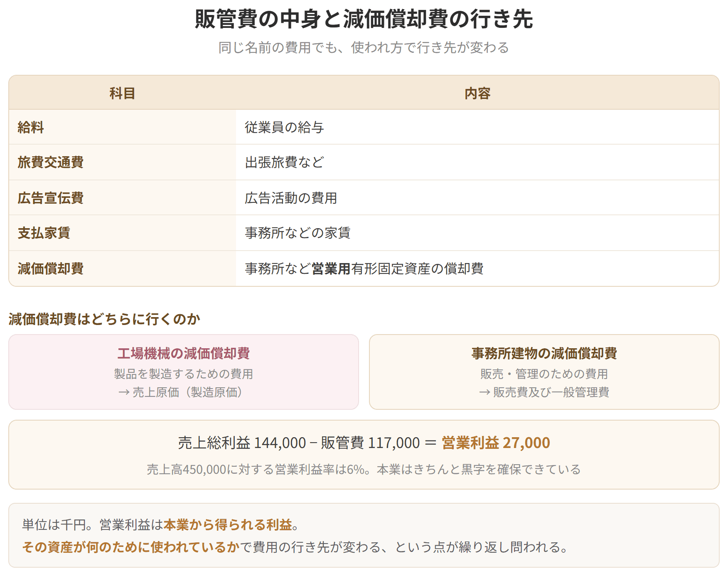The image size is (728, 576).
Task: Click the description 事務所などの家賃
Action: 298,233
